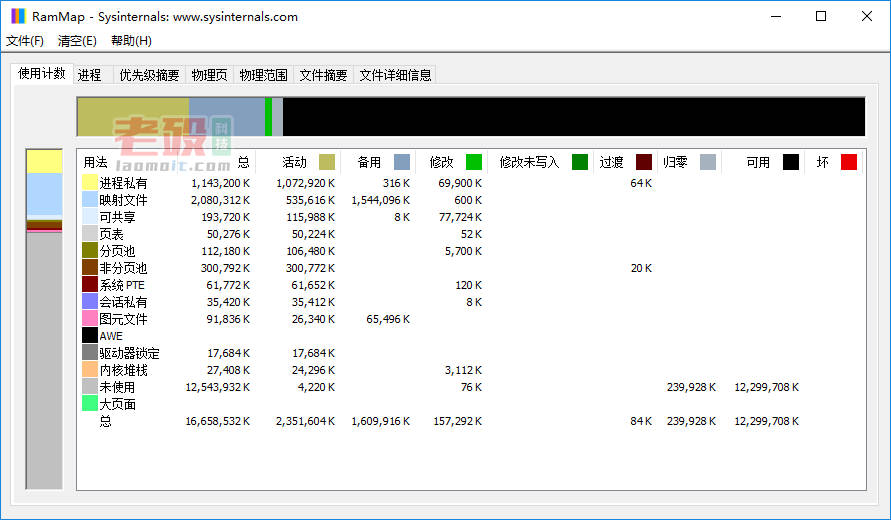Click the 2,080,312 K value in 映射文件 row

220,200
